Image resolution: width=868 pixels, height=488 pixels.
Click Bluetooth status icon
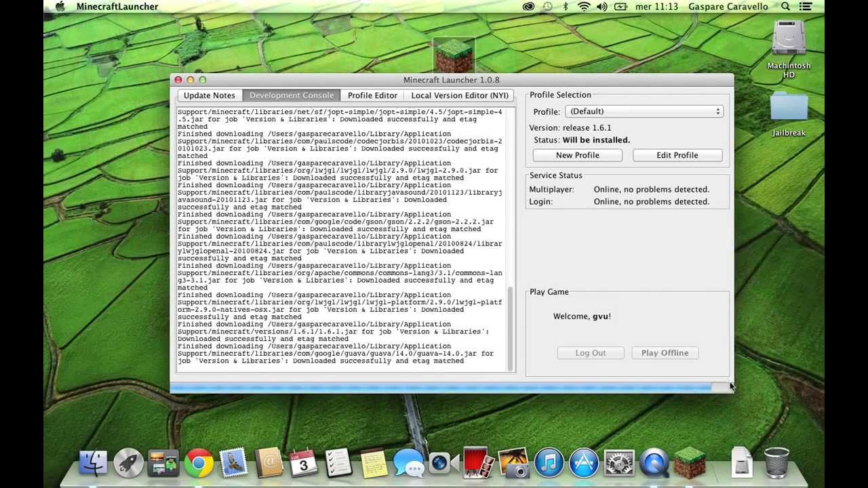pos(566,7)
